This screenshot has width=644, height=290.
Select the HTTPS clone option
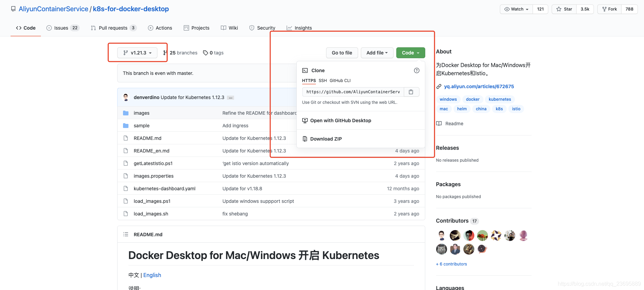point(309,81)
